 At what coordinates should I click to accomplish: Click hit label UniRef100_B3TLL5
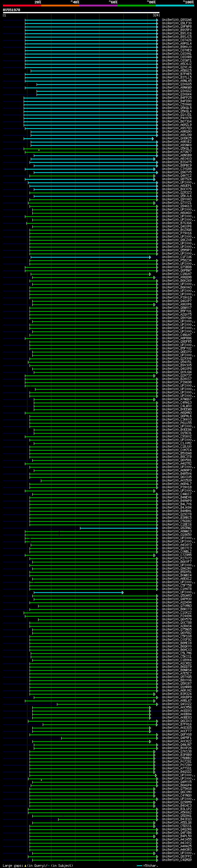[177, 78]
